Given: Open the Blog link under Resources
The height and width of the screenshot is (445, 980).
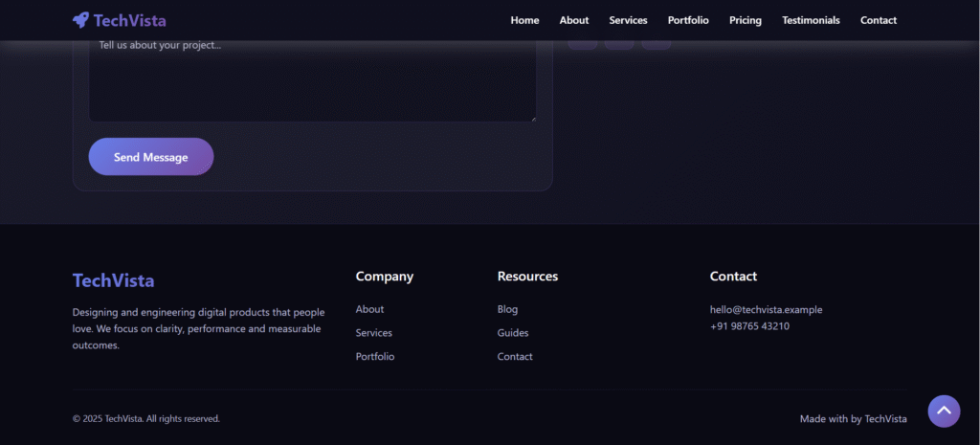Looking at the screenshot, I should tap(507, 309).
